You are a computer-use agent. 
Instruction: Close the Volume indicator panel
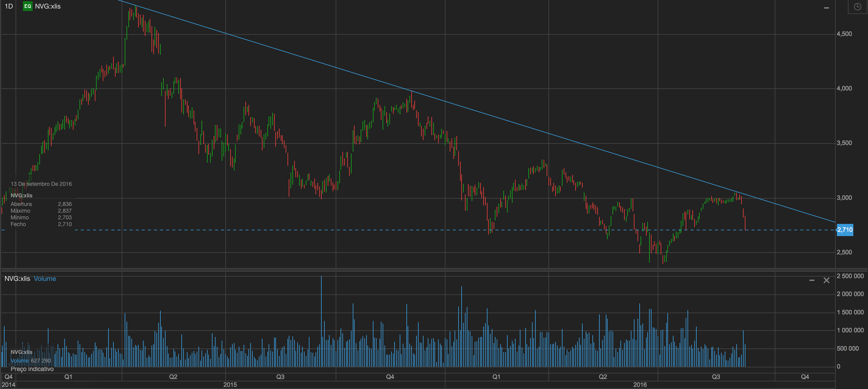pyautogui.click(x=826, y=280)
